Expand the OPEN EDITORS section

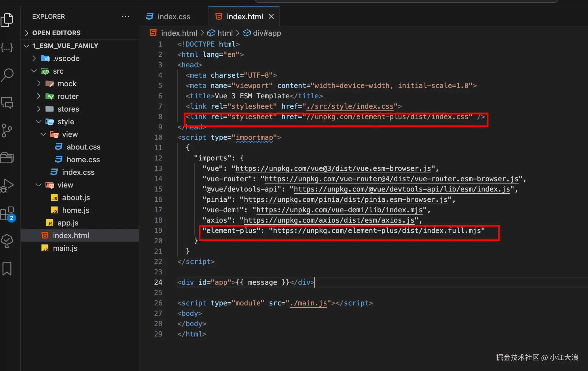(56, 33)
